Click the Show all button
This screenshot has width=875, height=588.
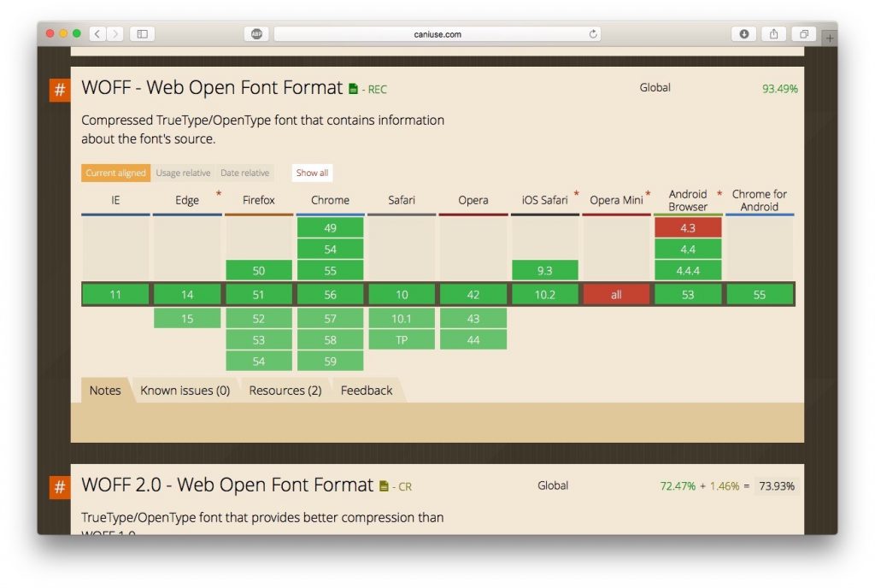[x=312, y=173]
